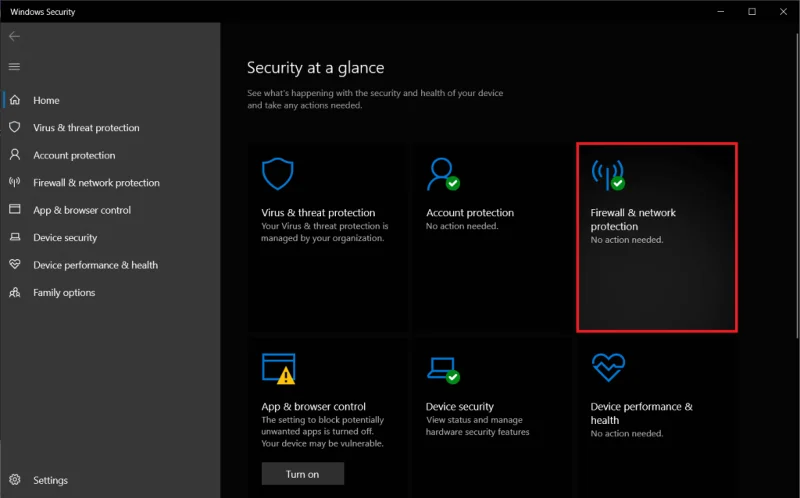Open Device performance & health sidebar item
Screen dimensions: 800x498
(95, 265)
